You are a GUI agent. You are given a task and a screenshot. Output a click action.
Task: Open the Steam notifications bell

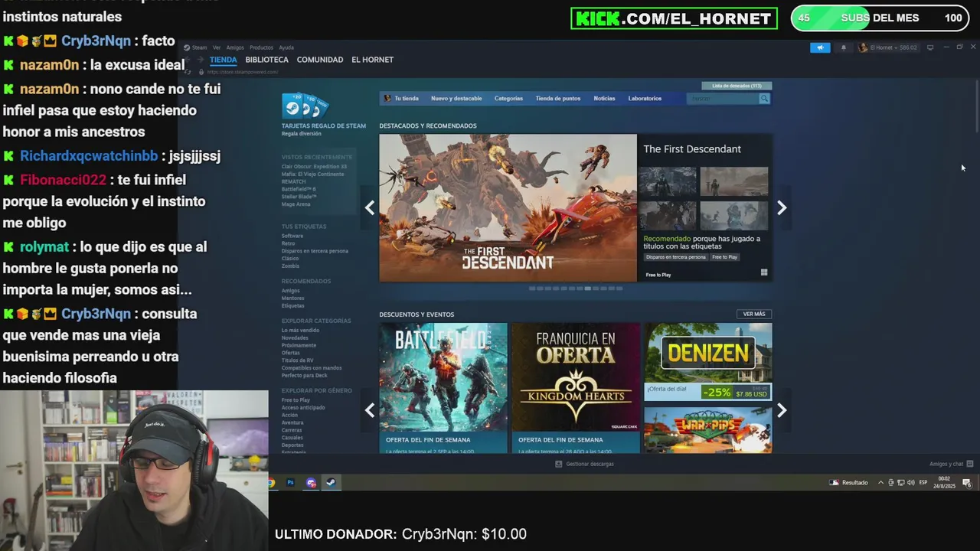click(844, 47)
